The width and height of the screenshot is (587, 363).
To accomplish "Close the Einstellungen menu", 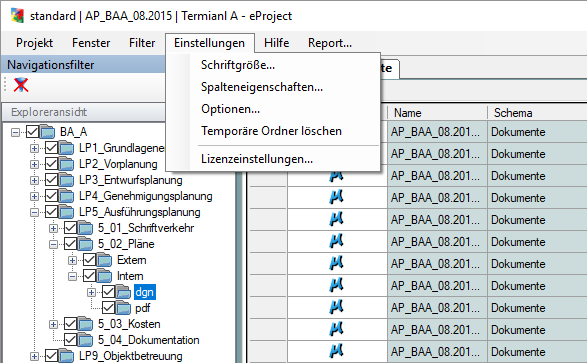I will pos(210,43).
